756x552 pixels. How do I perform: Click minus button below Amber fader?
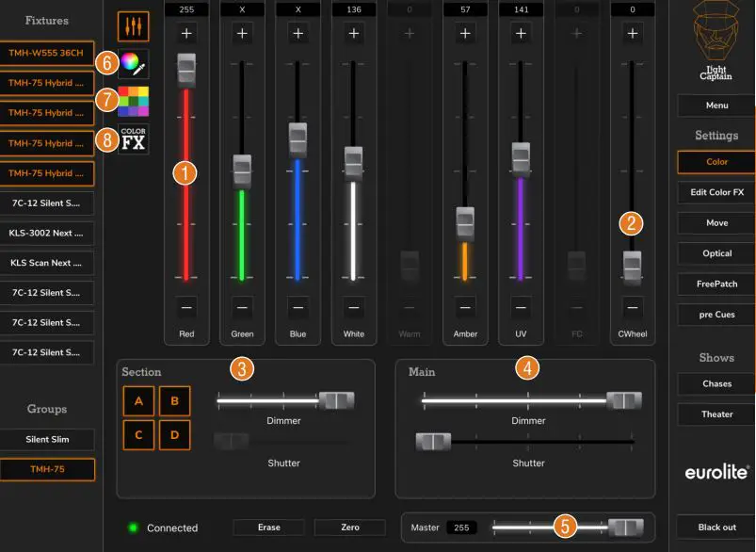point(465,307)
